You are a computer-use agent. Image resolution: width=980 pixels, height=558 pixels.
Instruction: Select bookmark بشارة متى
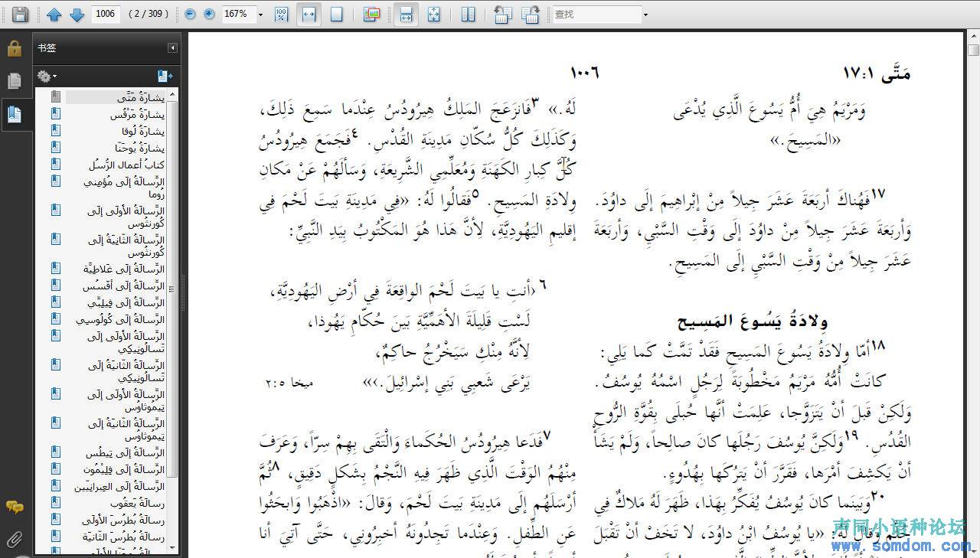[x=142, y=97]
